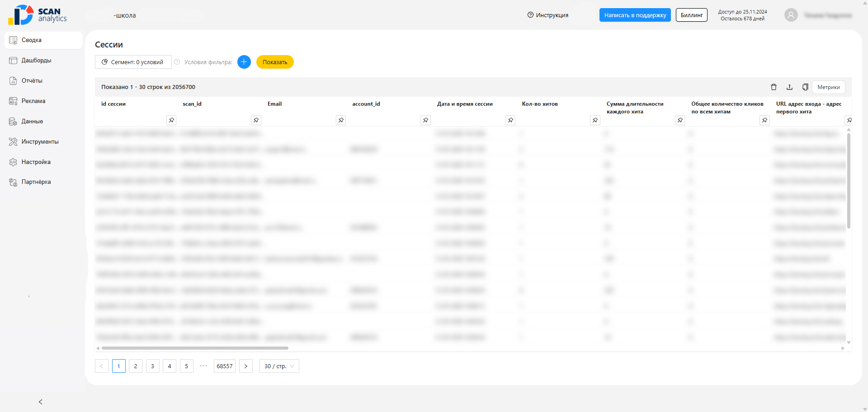868x412 pixels.
Task: Pin the Email column
Action: [x=341, y=120]
